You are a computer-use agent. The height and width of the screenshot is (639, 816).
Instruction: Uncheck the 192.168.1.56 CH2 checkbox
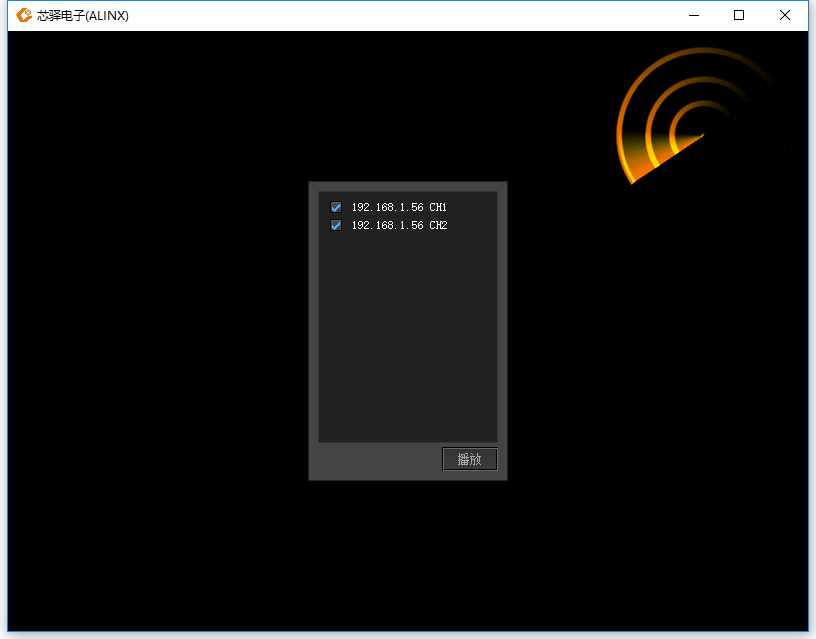coord(336,225)
